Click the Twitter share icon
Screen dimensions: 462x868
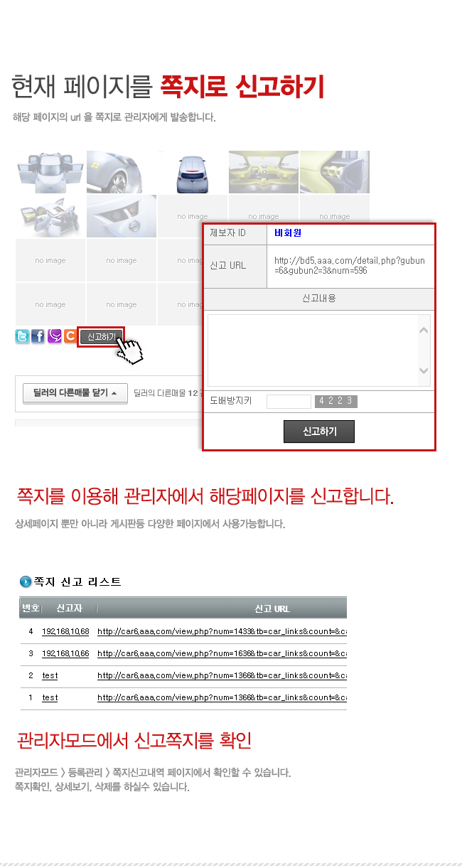tap(23, 336)
